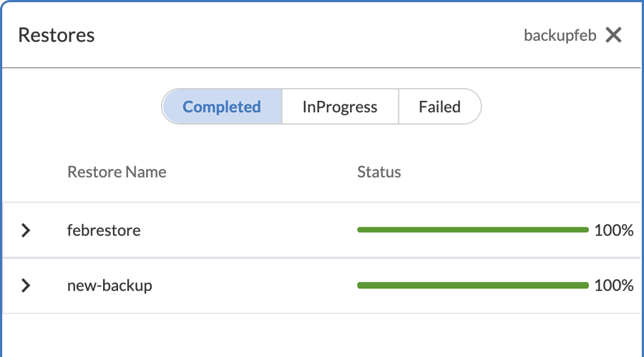Show the Failed restores tab
This screenshot has width=644, height=357.
tap(439, 107)
